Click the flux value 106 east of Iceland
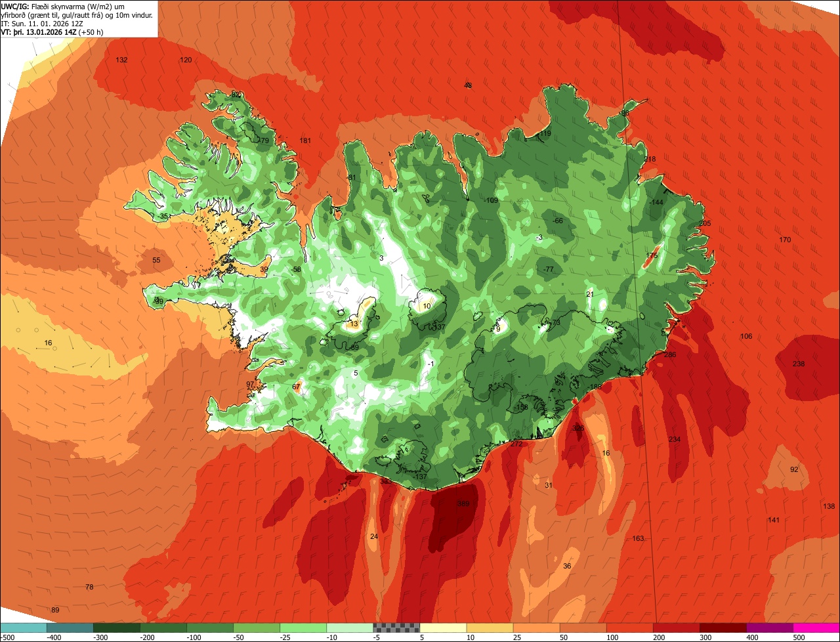Screen dimensions: 840x642 746,336
